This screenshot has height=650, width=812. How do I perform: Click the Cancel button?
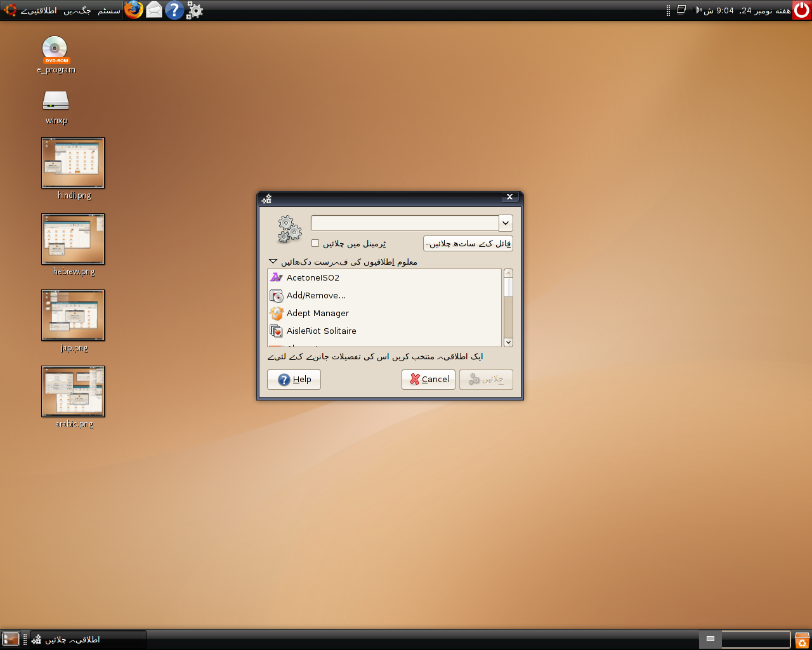coord(428,379)
